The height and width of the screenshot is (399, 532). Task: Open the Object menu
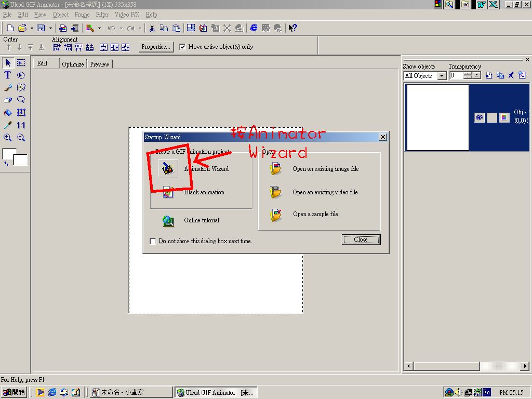click(x=61, y=15)
